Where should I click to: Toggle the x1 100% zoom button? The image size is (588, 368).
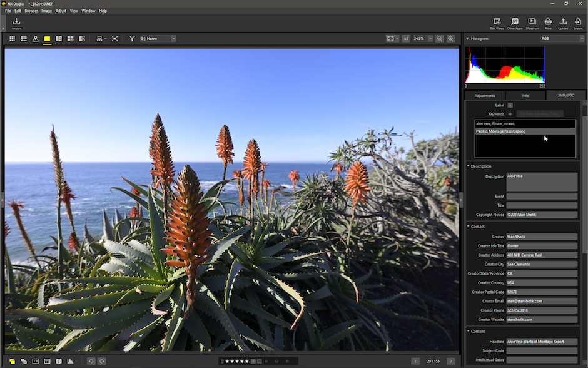406,39
